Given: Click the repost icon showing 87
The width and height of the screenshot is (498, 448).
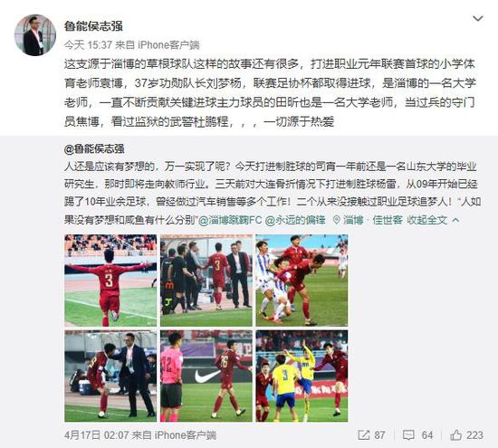Looking at the screenshot, I should 364,435.
